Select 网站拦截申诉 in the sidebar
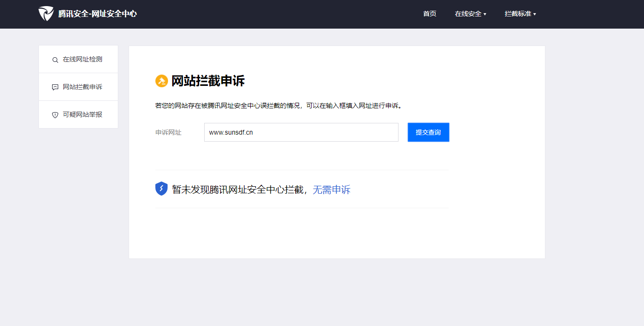644x326 pixels. [78, 87]
